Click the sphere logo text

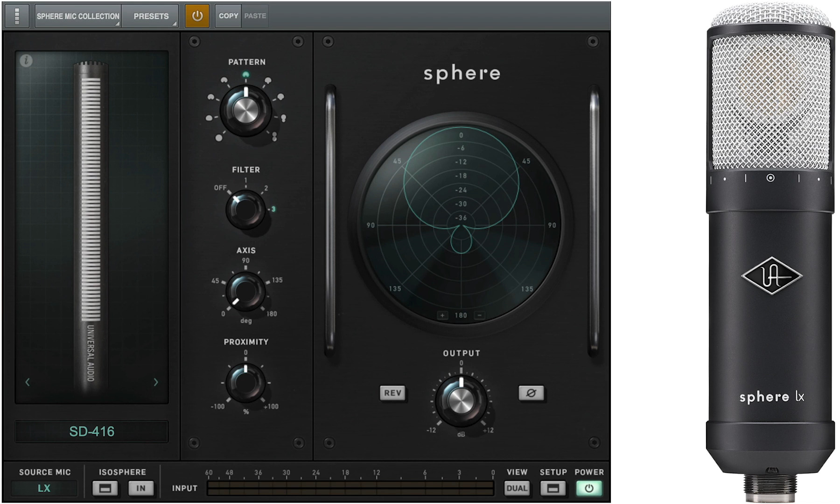coord(462,74)
